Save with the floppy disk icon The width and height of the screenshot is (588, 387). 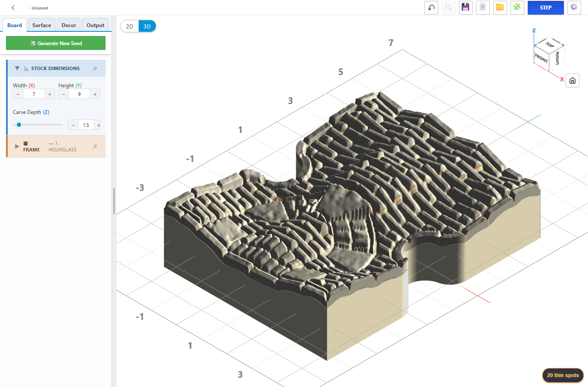(x=465, y=8)
